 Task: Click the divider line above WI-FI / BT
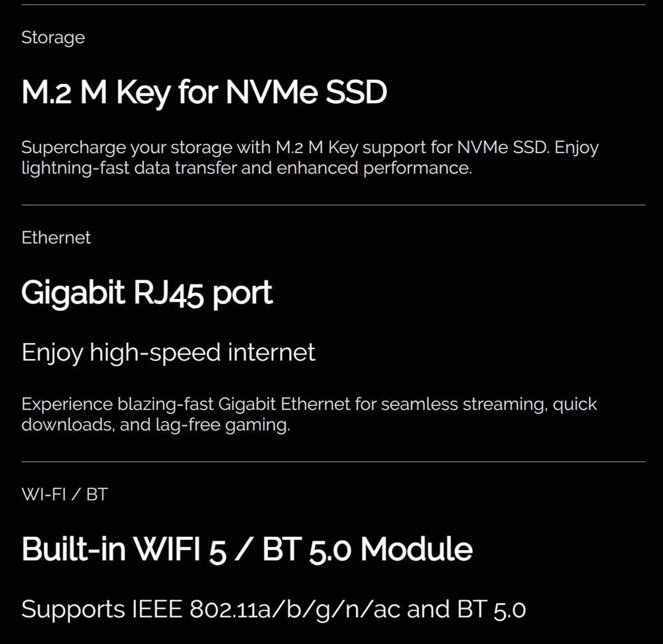pyautogui.click(x=333, y=462)
